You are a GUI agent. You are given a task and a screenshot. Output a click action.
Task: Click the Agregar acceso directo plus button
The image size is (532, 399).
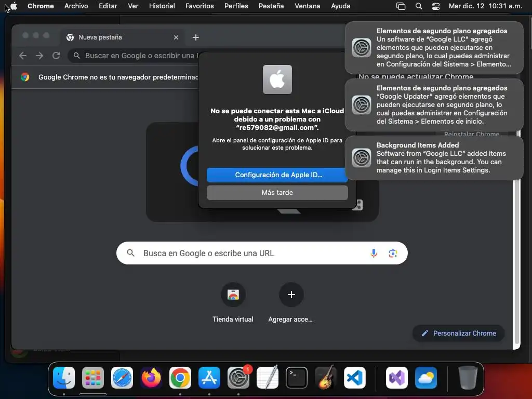click(x=291, y=295)
